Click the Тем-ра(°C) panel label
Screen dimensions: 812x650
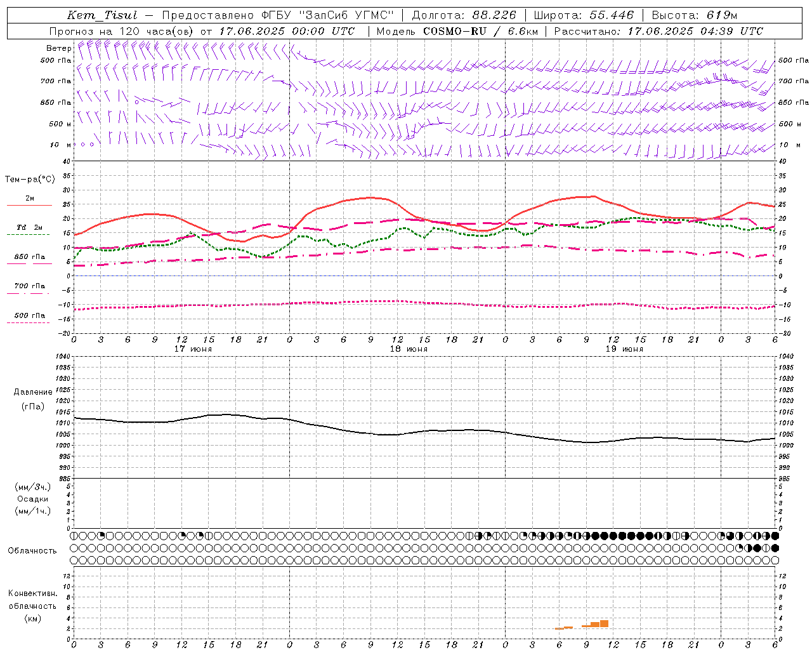[x=30, y=180]
